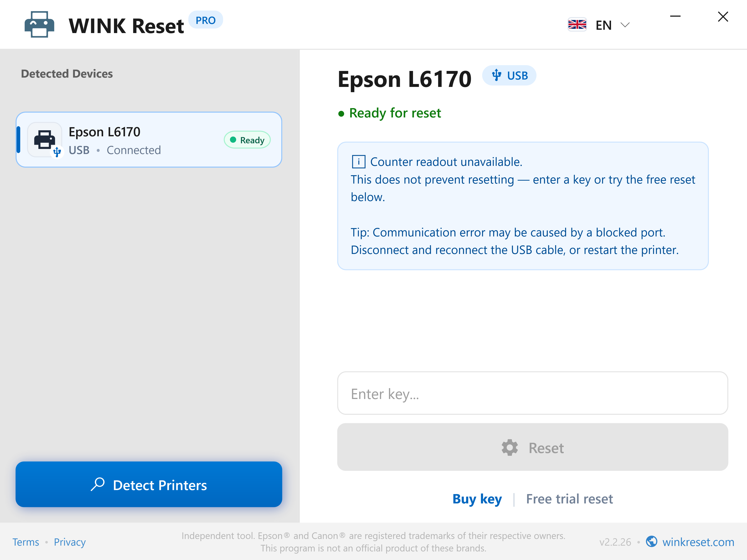Click the magnifier icon on Detect Printers

tap(98, 484)
